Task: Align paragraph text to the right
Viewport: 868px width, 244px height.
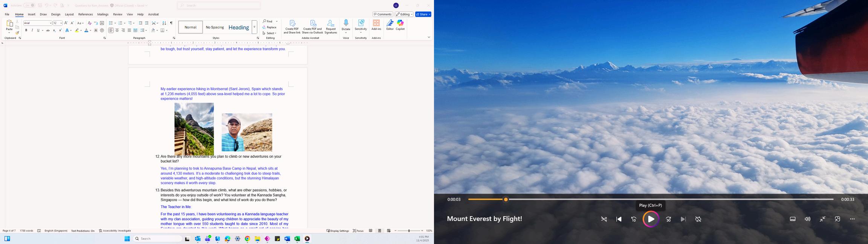Action: coord(123,30)
